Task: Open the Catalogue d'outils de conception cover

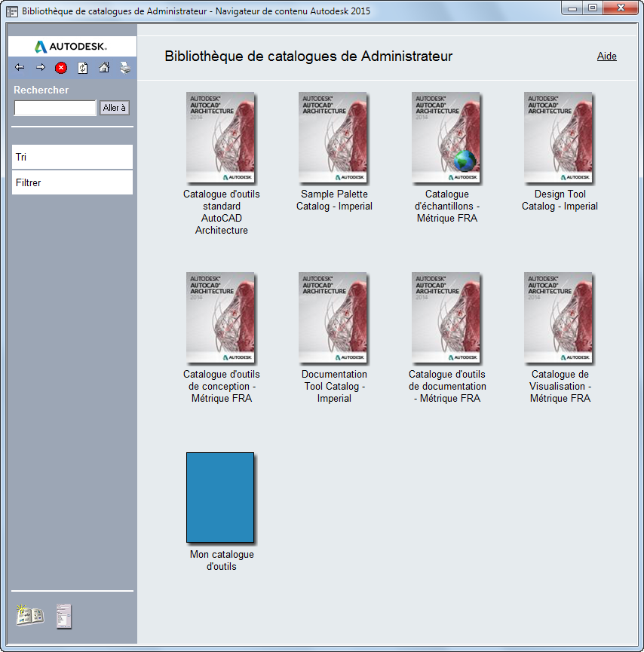Action: click(220, 317)
